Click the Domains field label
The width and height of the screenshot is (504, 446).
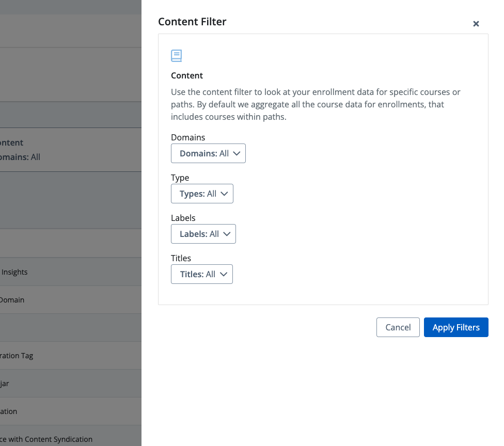[x=188, y=137]
